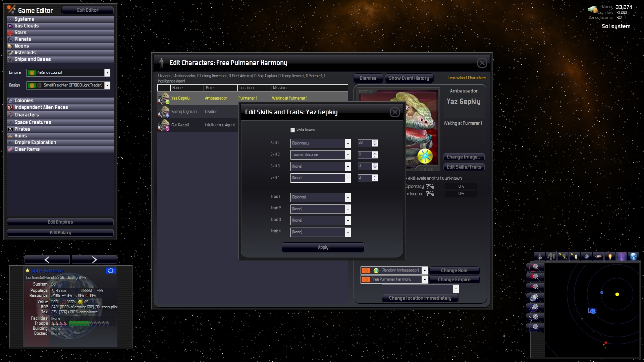Screen dimensions: 644x362
Task: Open the Edit Empires menu
Action: [x=60, y=222]
